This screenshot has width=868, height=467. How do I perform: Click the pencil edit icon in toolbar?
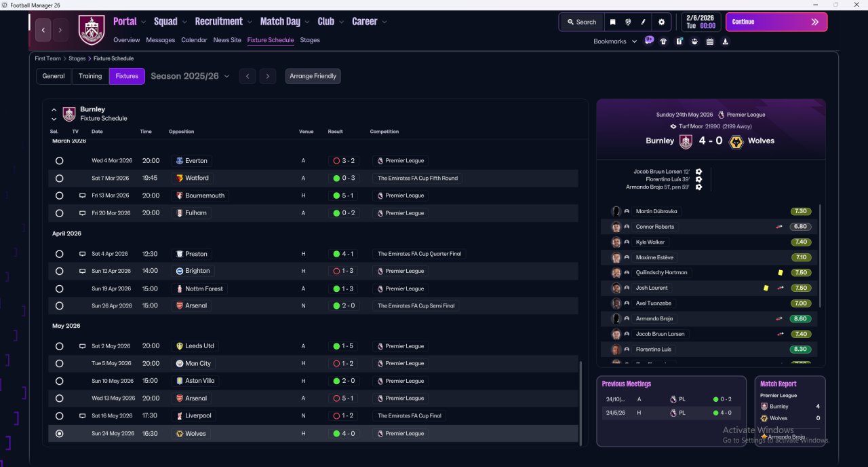(643, 22)
